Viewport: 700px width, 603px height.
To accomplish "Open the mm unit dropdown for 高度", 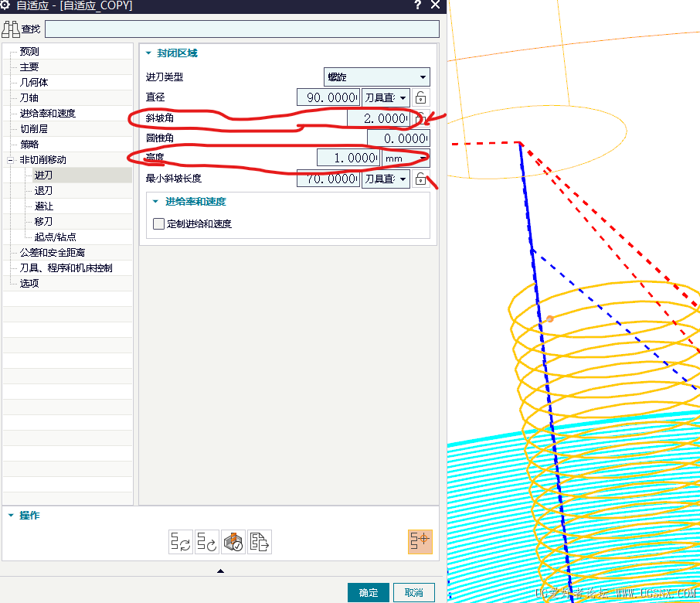I will 406,158.
